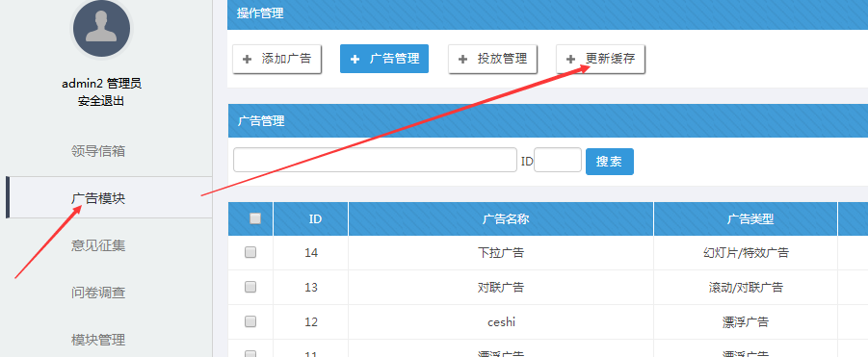868x357 pixels.
Task: Click plus icon on 投放管理 button
Action: (x=462, y=59)
